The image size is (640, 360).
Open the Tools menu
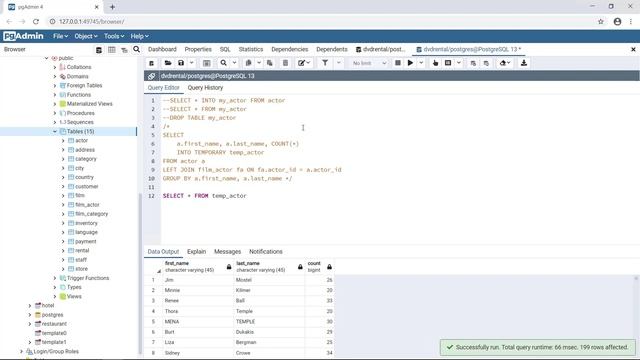114,36
